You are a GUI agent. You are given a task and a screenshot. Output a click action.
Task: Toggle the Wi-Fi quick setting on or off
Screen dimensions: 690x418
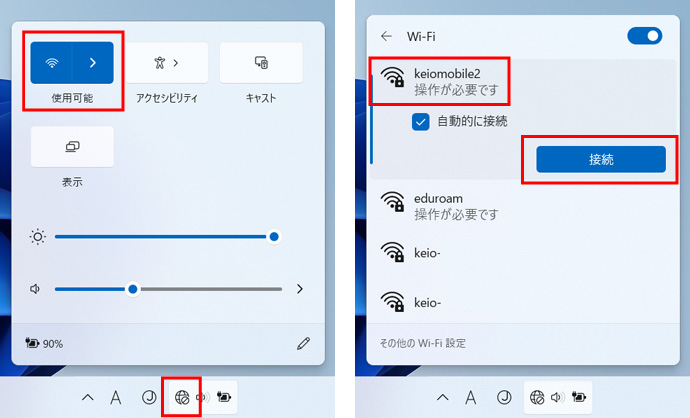point(51,63)
